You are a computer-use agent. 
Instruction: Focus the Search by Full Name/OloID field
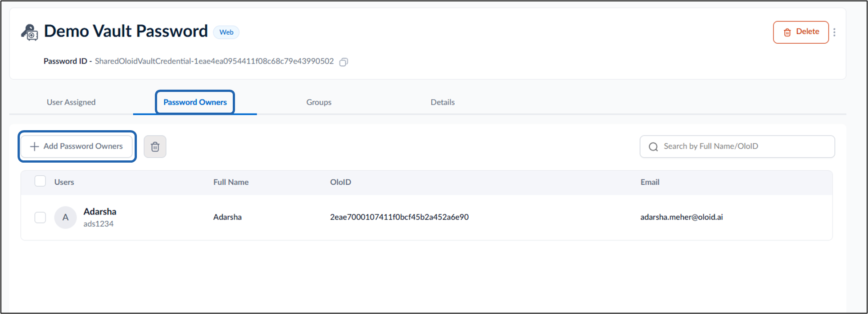pos(737,147)
